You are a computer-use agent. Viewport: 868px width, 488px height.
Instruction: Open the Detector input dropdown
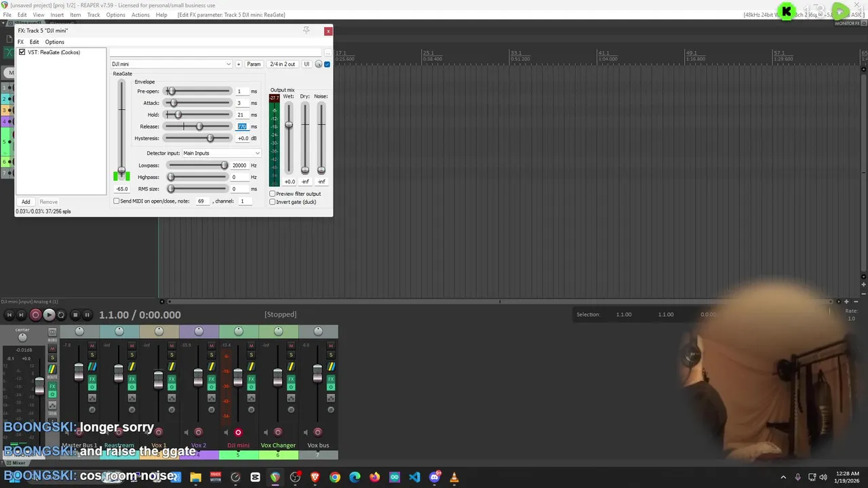tap(221, 153)
